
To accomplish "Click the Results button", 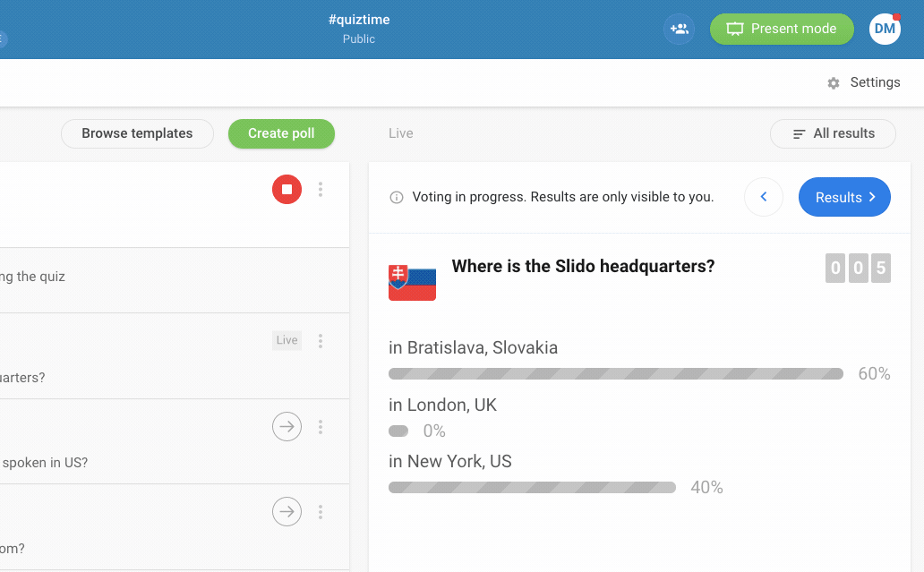I will [x=844, y=197].
